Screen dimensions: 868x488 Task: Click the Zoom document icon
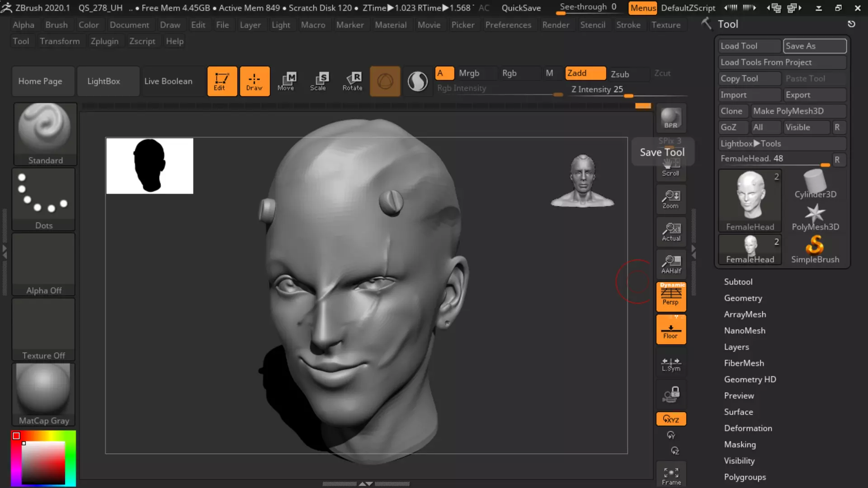click(671, 199)
